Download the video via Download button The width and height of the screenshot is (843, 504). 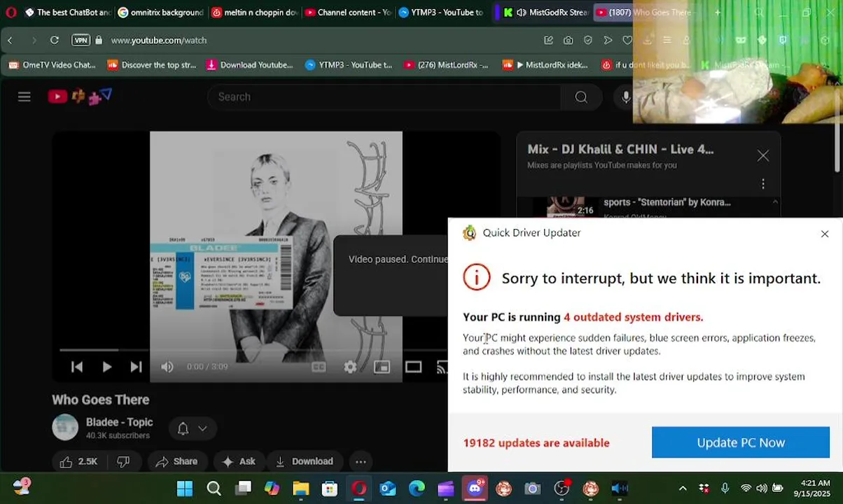tap(305, 461)
